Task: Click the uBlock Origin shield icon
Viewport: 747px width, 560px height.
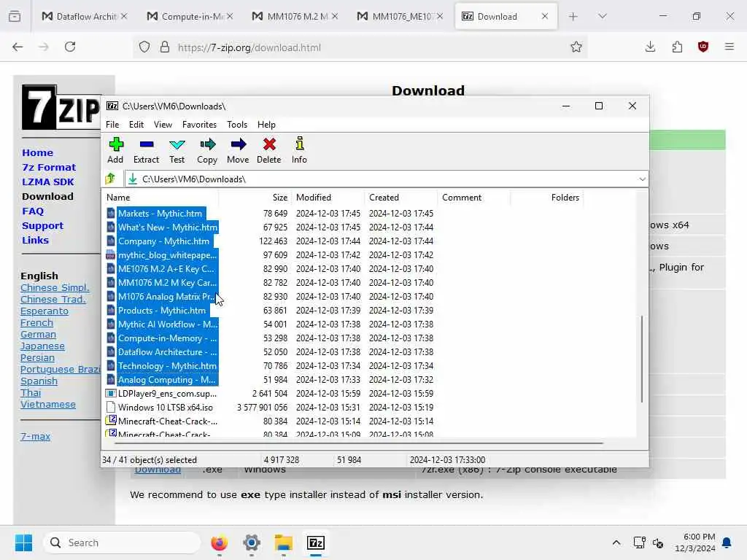Action: tap(703, 47)
